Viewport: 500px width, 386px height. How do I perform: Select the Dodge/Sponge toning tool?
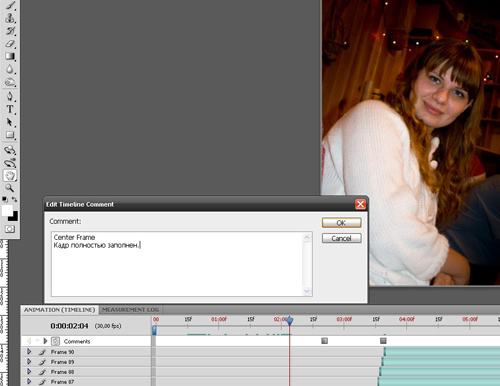tap(10, 82)
